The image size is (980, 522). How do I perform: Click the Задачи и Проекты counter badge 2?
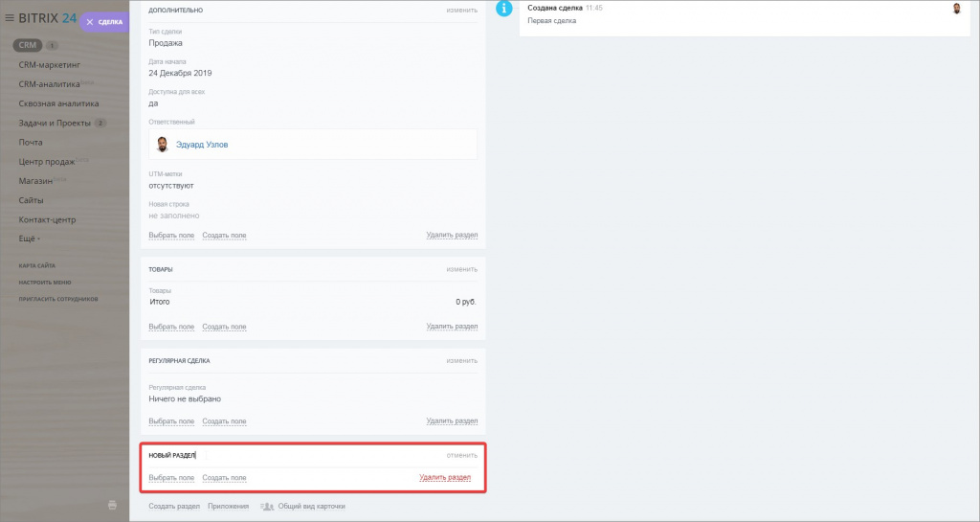click(x=100, y=124)
